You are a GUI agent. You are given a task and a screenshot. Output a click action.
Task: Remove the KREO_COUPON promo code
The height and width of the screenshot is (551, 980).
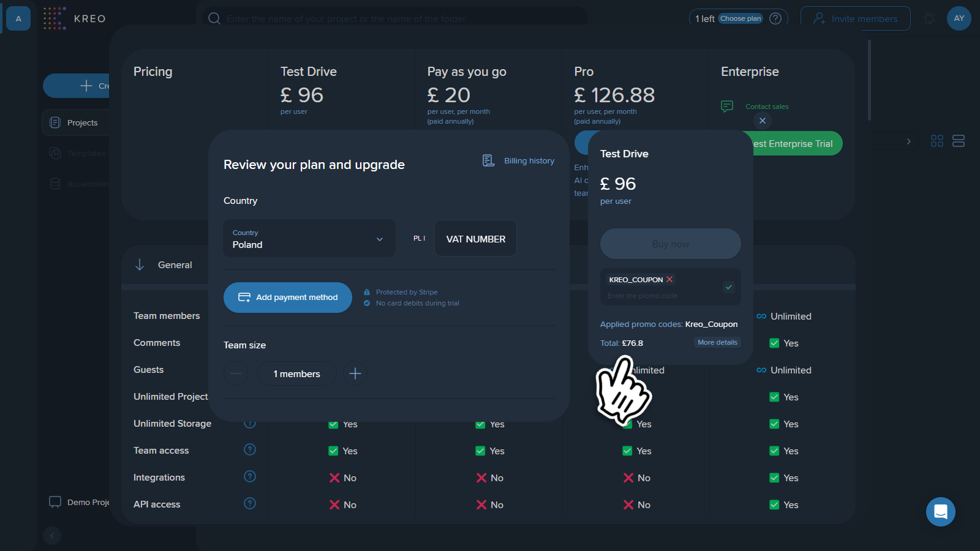click(669, 279)
